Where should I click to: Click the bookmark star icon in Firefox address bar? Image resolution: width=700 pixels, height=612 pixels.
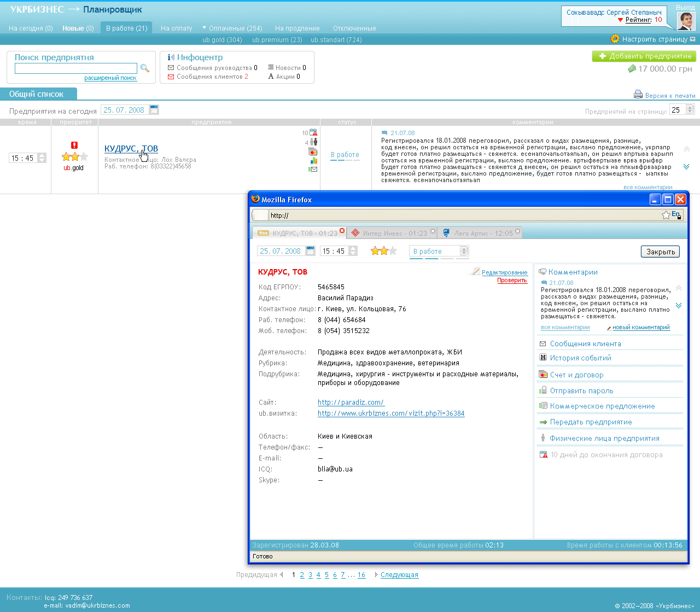(666, 215)
